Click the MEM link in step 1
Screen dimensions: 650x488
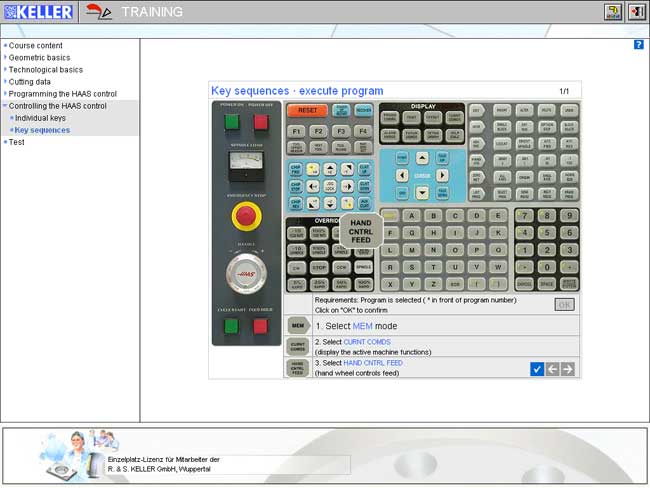pos(362,326)
